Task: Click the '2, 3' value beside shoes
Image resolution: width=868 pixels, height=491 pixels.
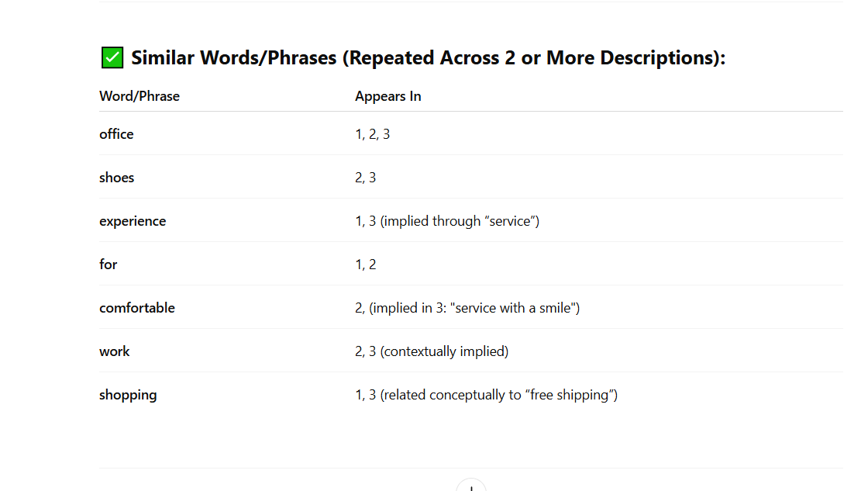Action: [365, 178]
